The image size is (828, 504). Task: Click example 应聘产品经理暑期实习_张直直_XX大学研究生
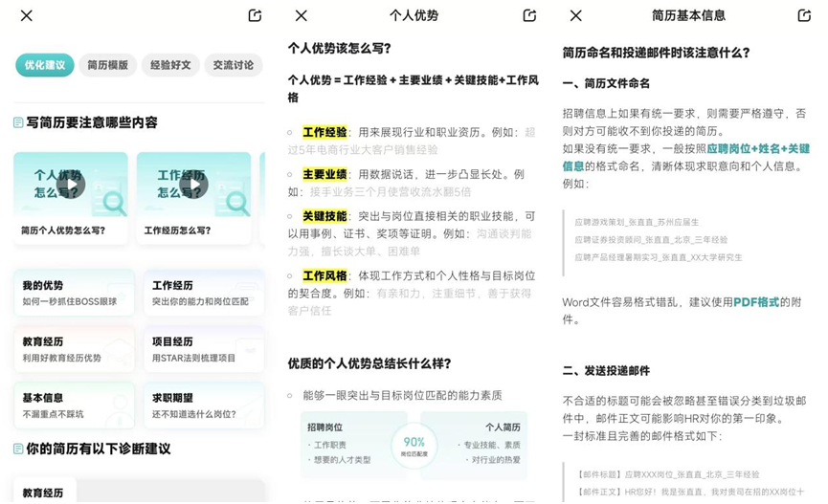pyautogui.click(x=658, y=257)
